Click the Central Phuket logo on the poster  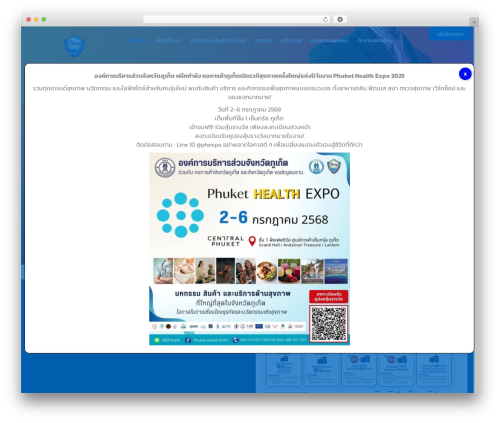226,241
